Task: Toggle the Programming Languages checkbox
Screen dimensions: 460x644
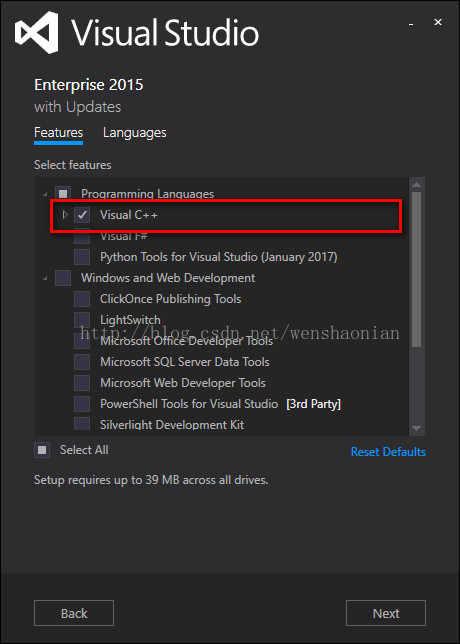Action: click(x=63, y=194)
